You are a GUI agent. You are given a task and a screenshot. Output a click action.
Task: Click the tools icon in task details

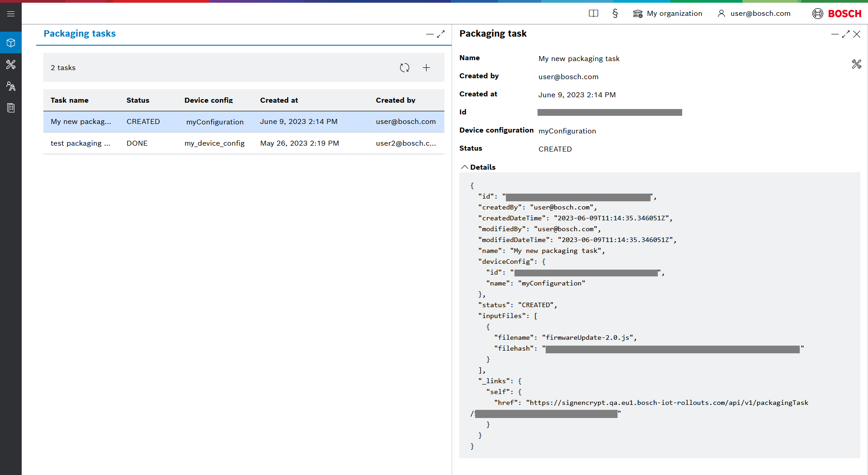(856, 64)
